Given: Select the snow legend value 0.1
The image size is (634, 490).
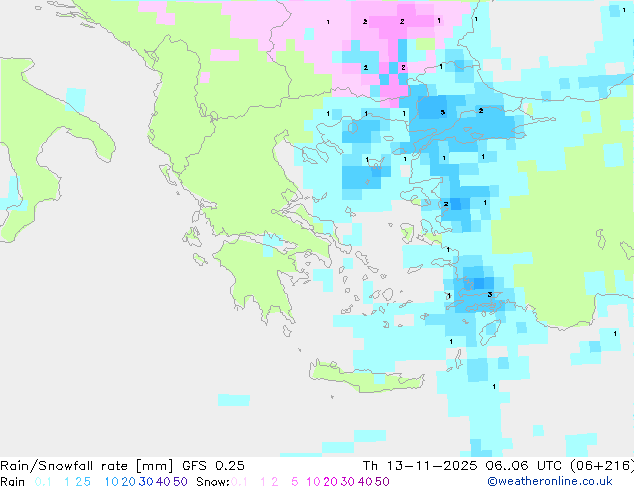Looking at the screenshot, I should (239, 482).
